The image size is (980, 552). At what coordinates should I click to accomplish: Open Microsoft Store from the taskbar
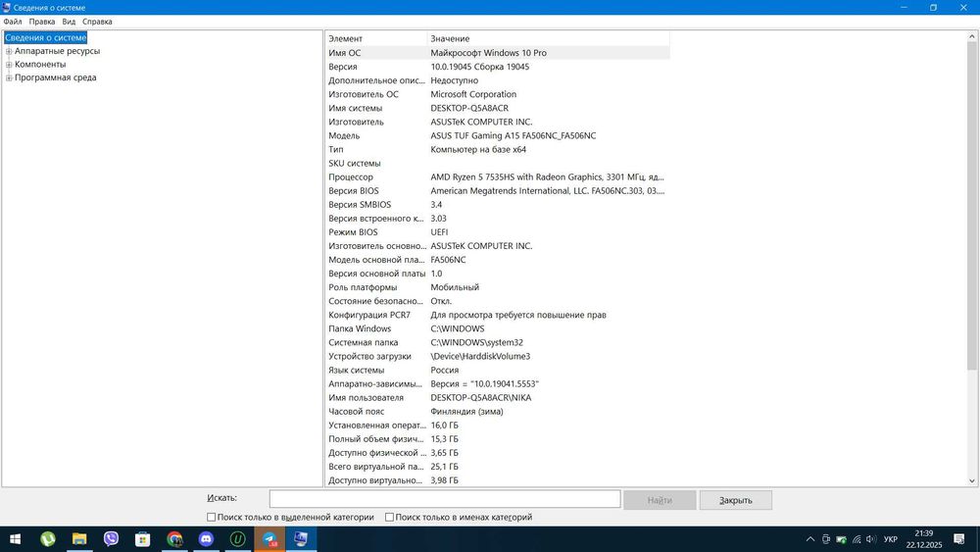point(142,539)
